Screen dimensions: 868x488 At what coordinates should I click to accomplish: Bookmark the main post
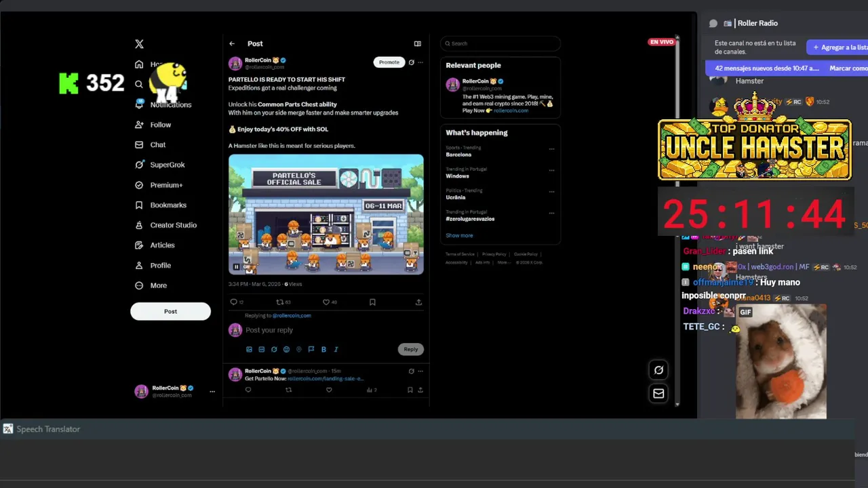click(372, 302)
